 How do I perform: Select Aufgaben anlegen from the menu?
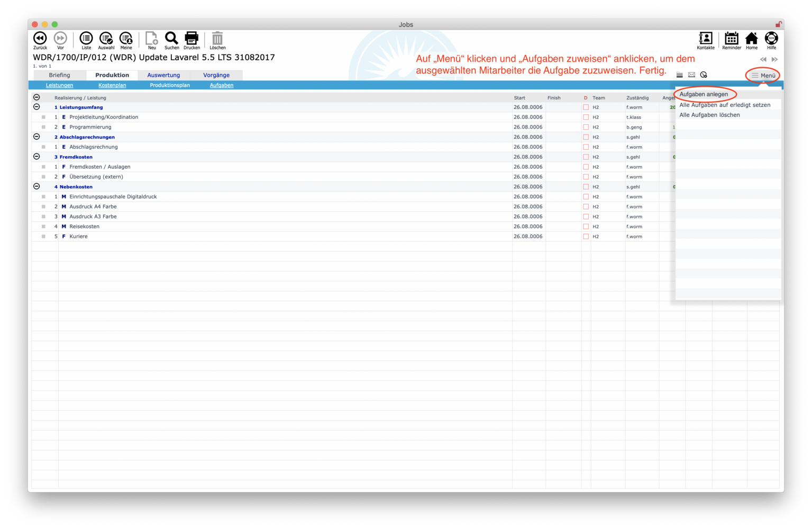704,94
